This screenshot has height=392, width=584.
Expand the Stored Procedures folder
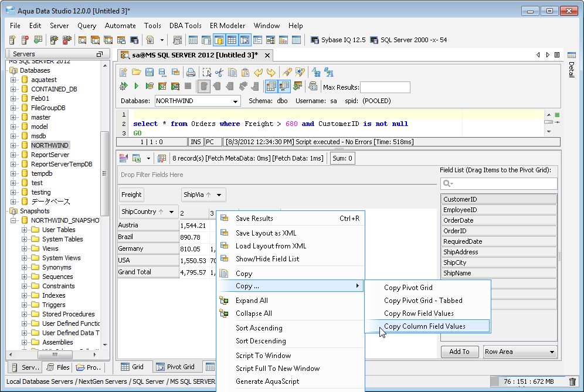click(24, 314)
